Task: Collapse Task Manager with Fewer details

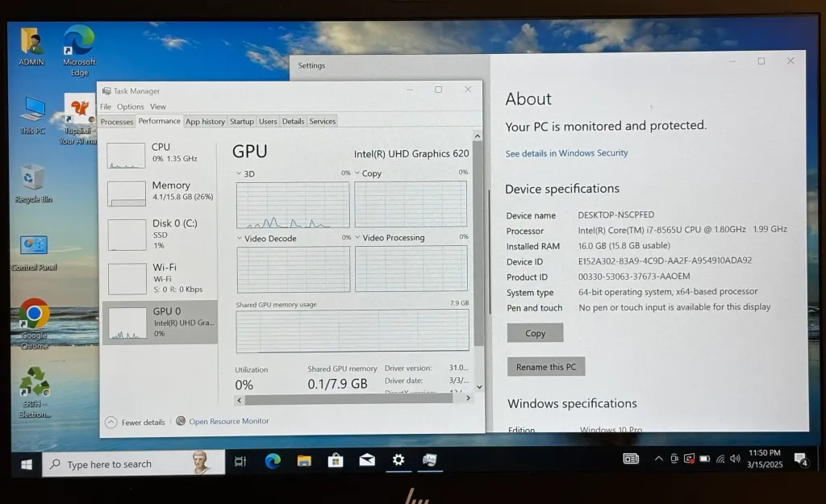Action: (x=111, y=422)
